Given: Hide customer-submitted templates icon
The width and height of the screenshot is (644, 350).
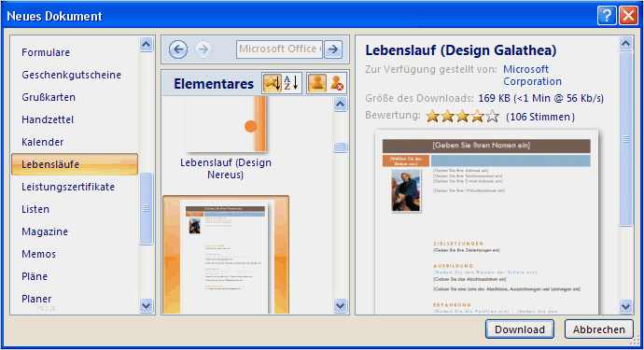Looking at the screenshot, I should [337, 83].
